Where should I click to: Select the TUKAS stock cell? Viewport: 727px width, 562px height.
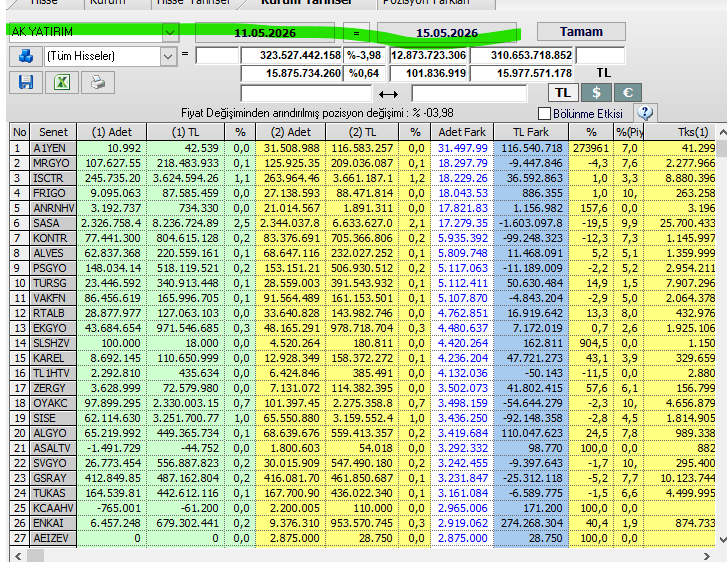pos(53,493)
